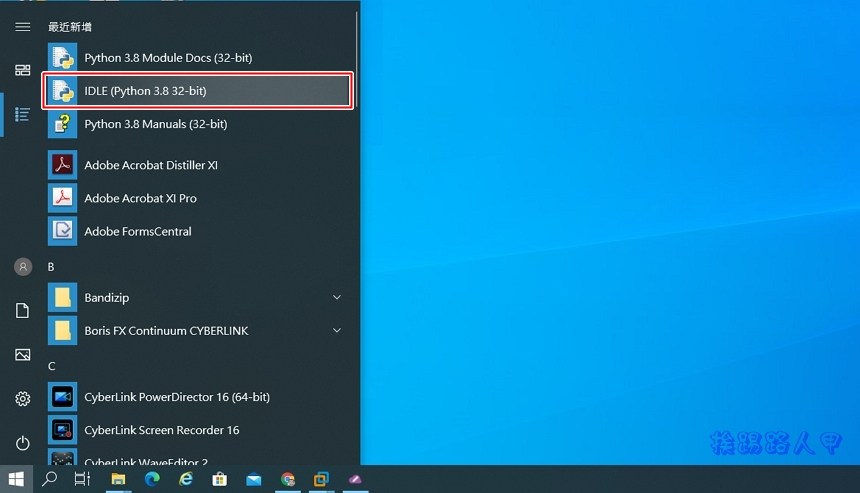Click the Bandizip folder name
Image resolution: width=860 pixels, height=493 pixels.
point(107,298)
